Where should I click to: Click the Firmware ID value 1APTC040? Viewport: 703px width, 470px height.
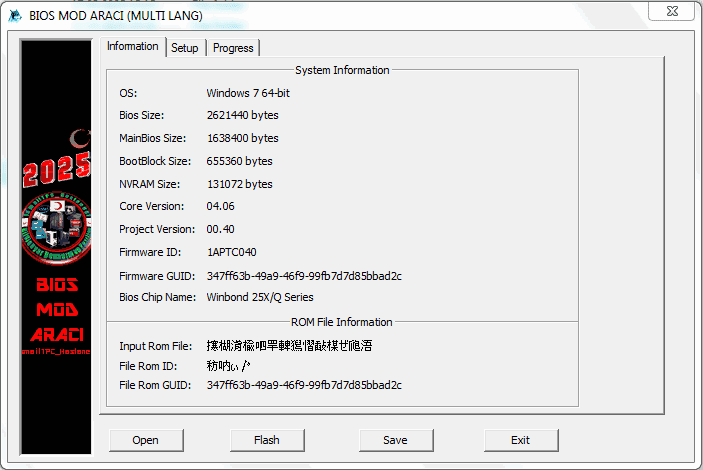tap(231, 252)
